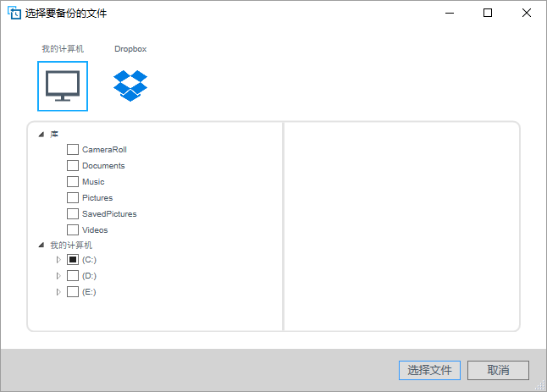Screen dimensions: 547x392
Task: Close the backup file selection dialog
Action: pos(527,13)
